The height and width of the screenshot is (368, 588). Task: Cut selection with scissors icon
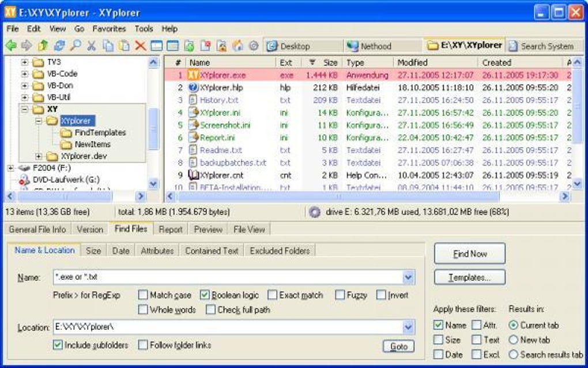92,46
